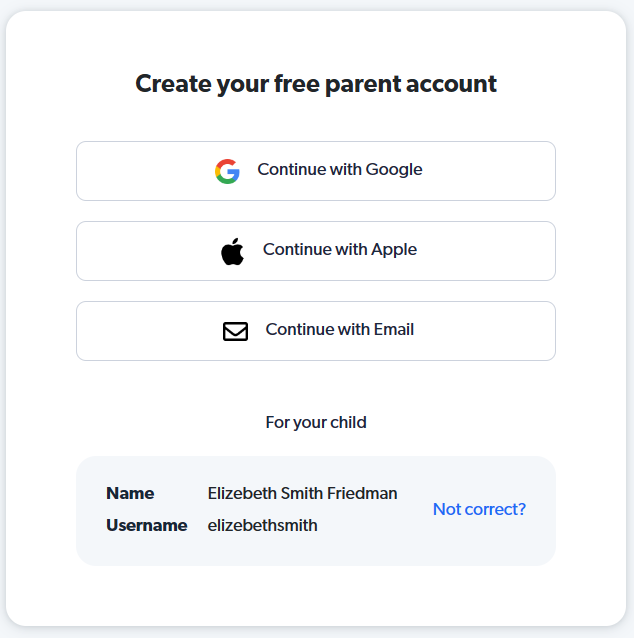Click the "Create your free parent account" heading

click(x=316, y=84)
